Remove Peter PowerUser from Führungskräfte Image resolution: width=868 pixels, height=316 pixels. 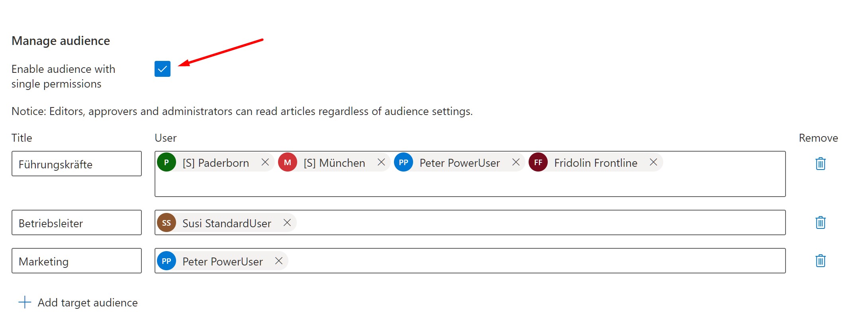516,162
